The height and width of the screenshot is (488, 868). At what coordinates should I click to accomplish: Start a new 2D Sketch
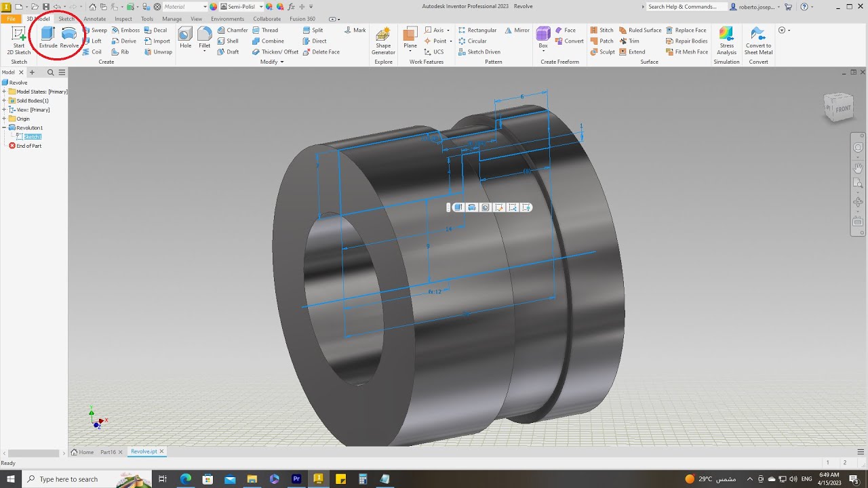point(19,41)
